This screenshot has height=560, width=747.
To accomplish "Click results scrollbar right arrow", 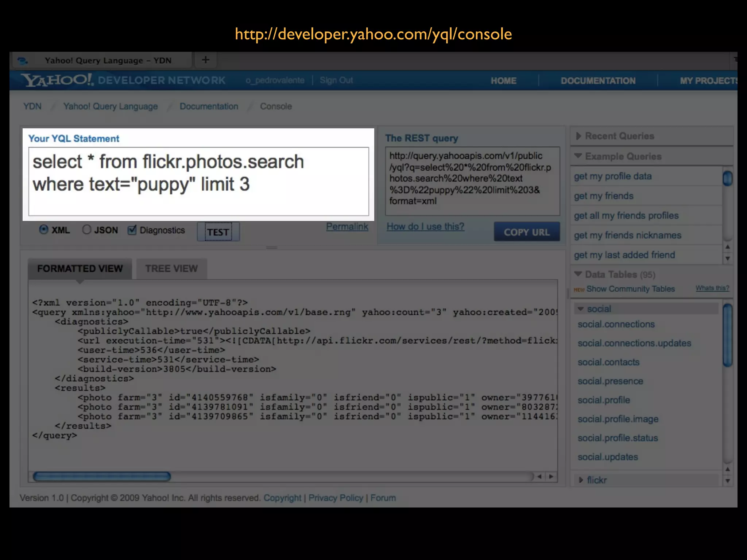I will [551, 477].
